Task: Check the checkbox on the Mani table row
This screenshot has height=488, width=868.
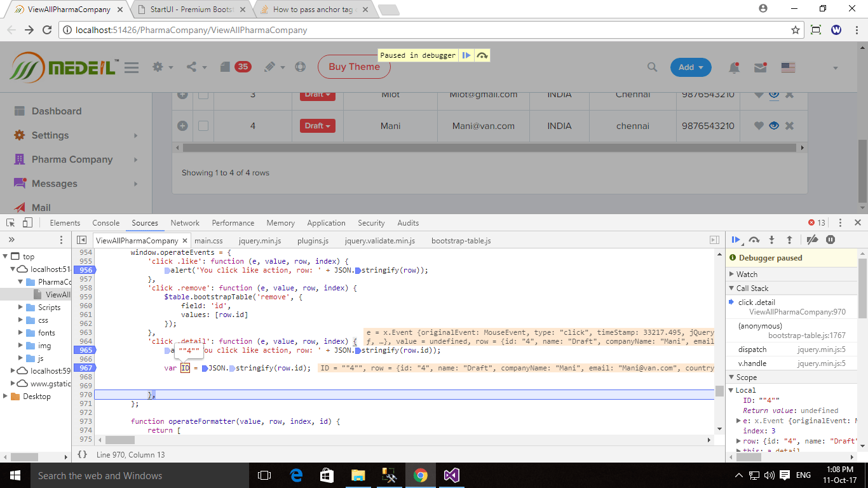Action: [203, 125]
